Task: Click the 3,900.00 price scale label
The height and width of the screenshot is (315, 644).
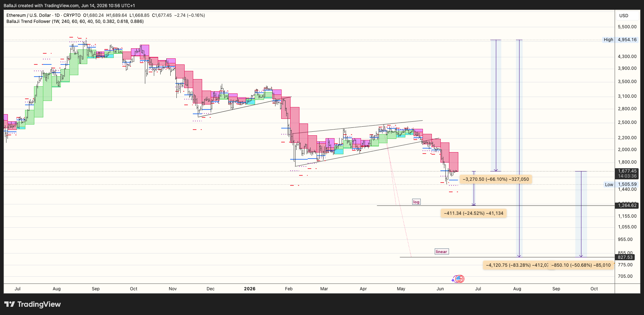Action: (627, 68)
